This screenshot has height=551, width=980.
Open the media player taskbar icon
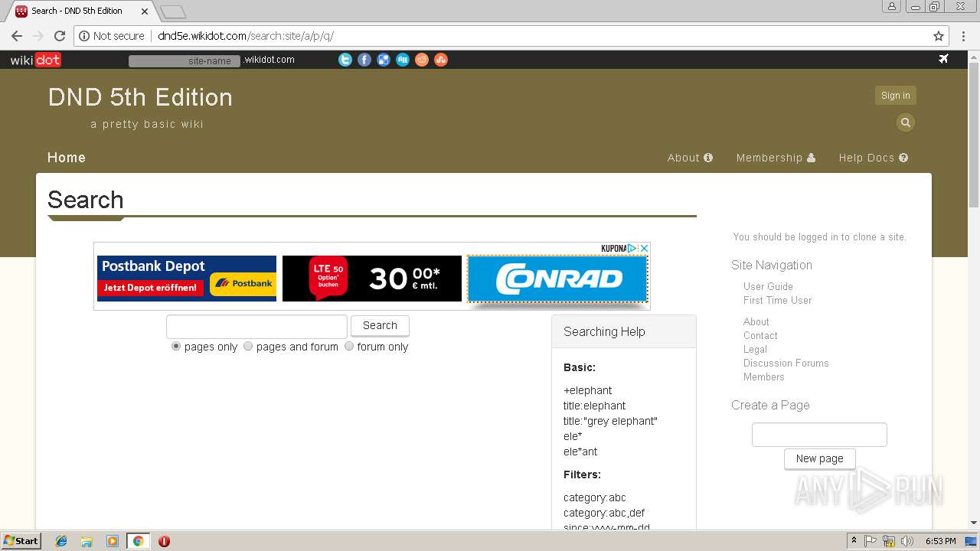113,541
